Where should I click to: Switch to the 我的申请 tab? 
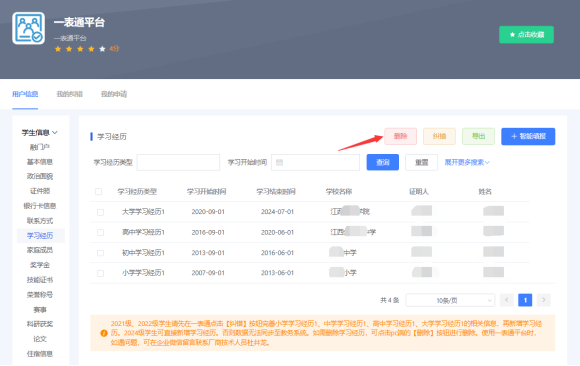pyautogui.click(x=114, y=94)
